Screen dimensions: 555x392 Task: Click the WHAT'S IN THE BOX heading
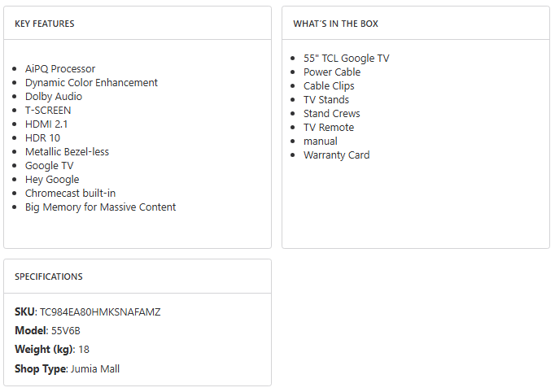coord(335,24)
